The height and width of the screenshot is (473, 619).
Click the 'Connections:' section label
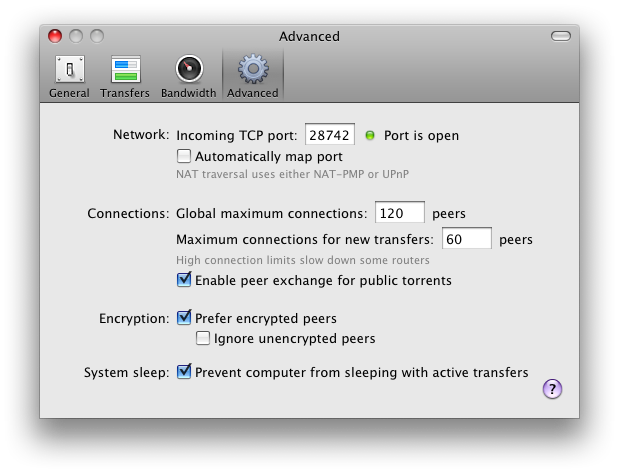[x=128, y=213]
